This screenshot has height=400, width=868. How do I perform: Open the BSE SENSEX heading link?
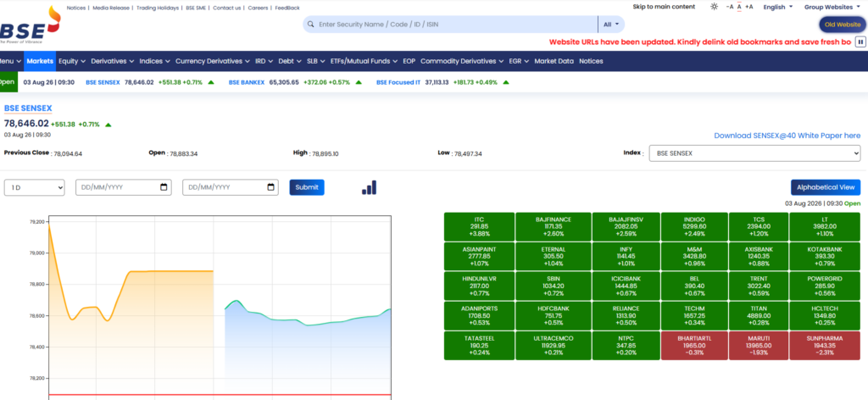pyautogui.click(x=28, y=108)
